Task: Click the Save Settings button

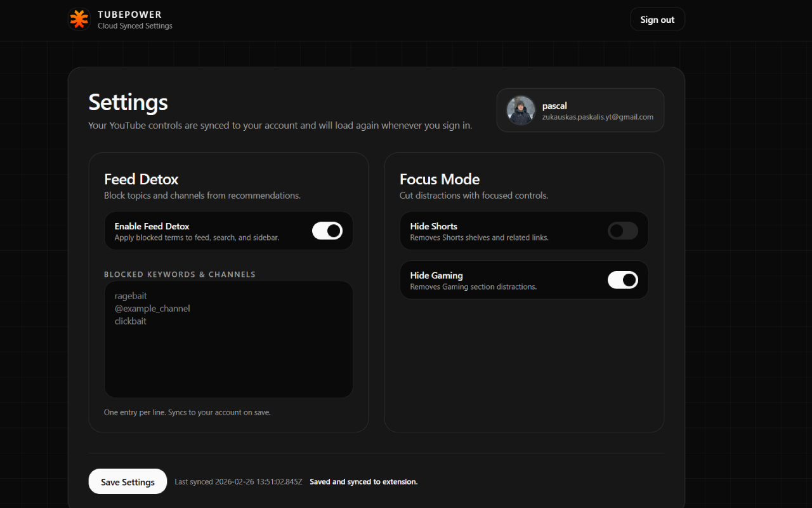Action: 128,481
